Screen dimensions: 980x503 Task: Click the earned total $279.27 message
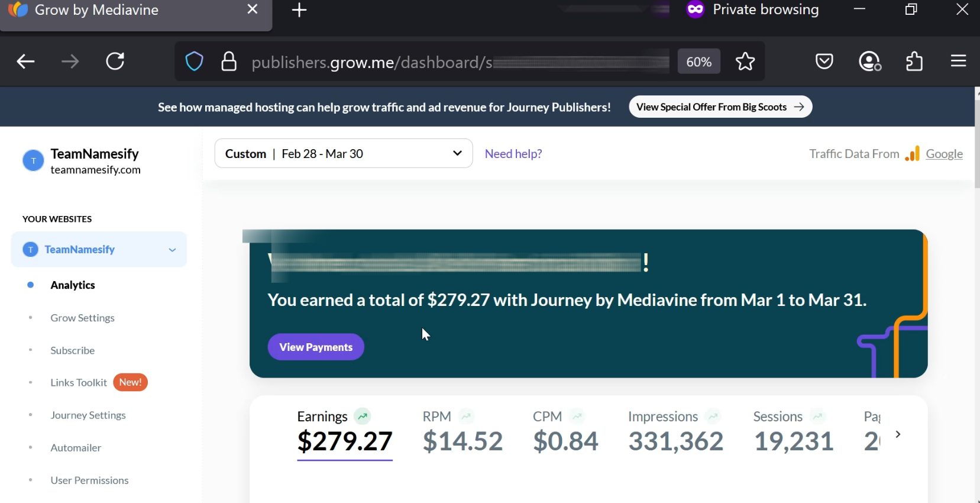[567, 300]
